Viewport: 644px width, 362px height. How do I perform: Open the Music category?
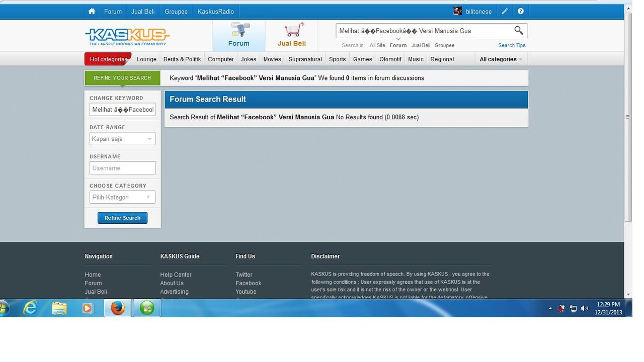416,59
